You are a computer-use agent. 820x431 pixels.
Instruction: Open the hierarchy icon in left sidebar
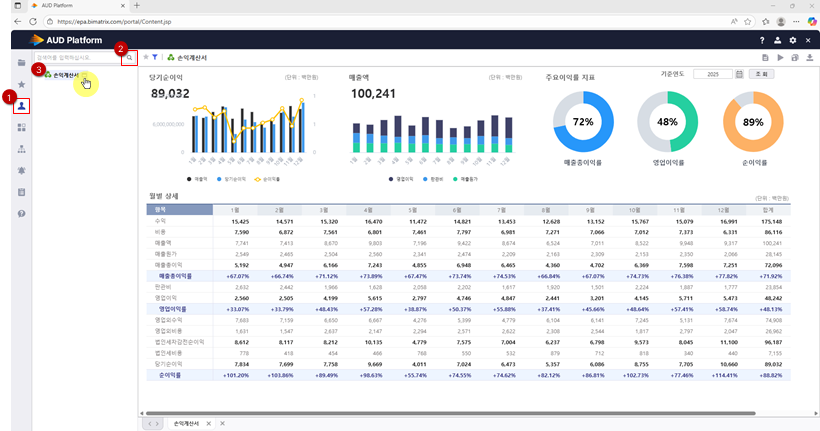[21, 149]
